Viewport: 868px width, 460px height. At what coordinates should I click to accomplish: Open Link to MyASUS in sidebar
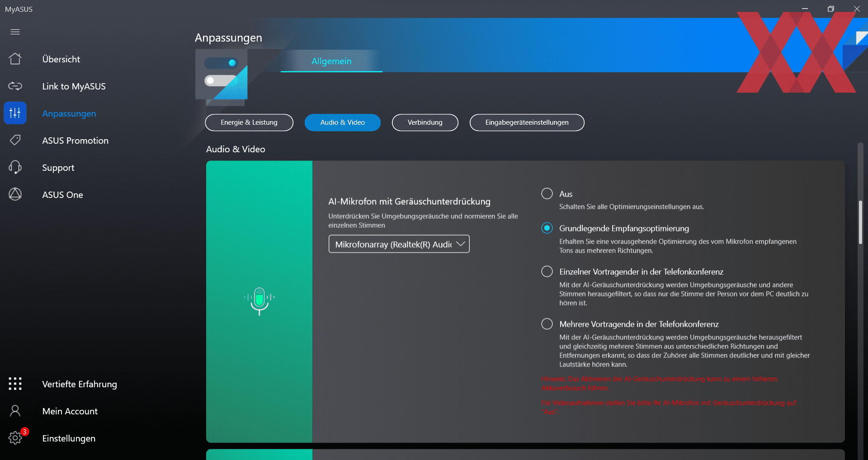[x=74, y=86]
